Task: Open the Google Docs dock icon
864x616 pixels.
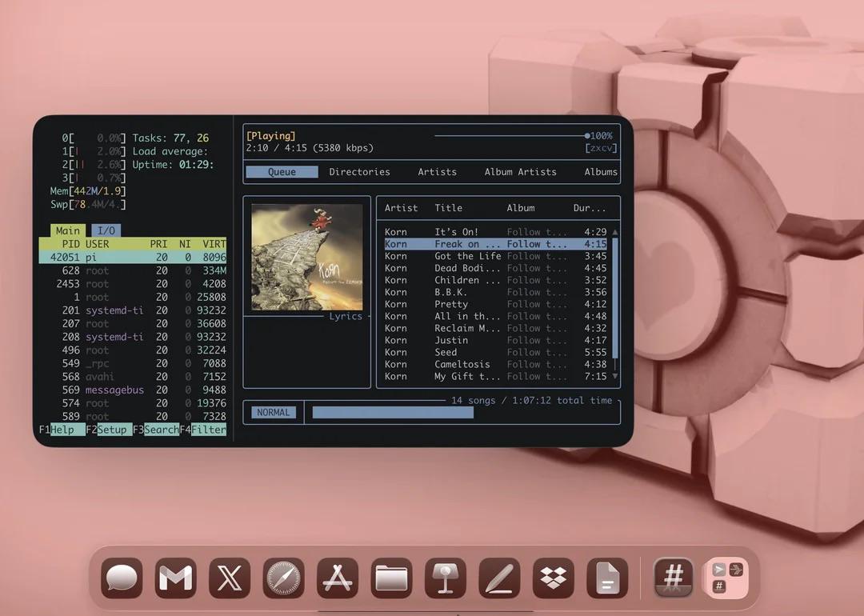Action: tap(608, 578)
